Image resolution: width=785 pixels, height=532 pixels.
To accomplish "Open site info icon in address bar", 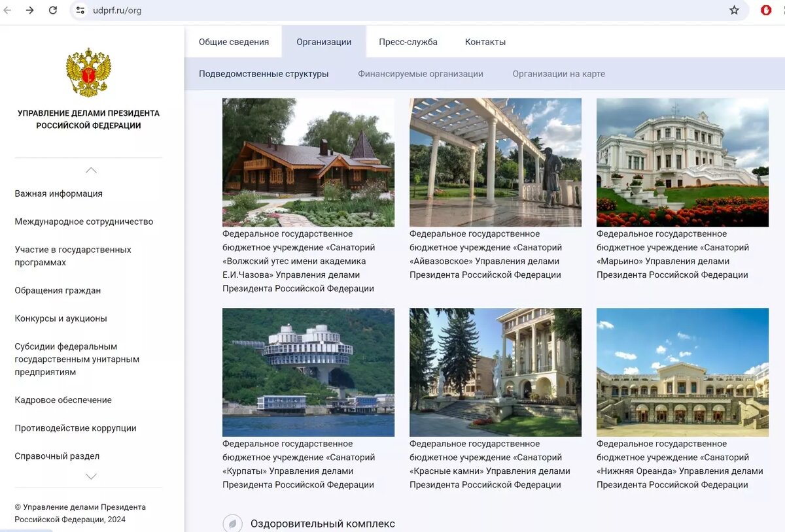I will (x=80, y=10).
